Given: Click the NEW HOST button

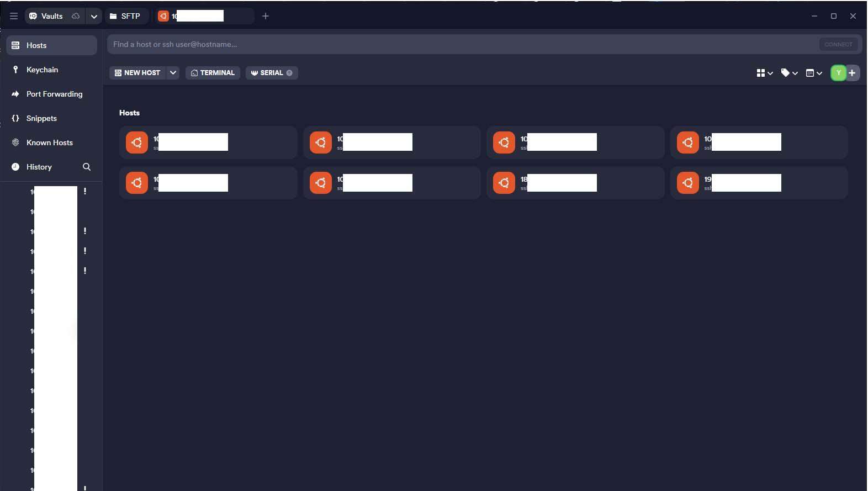Looking at the screenshot, I should click(x=137, y=73).
